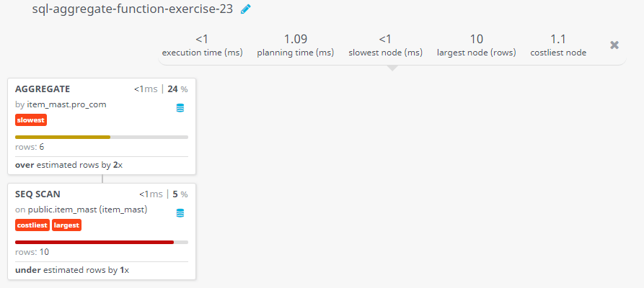
Task: Click the sql-aggregate-function-exercise-23 title
Action: coord(133,9)
